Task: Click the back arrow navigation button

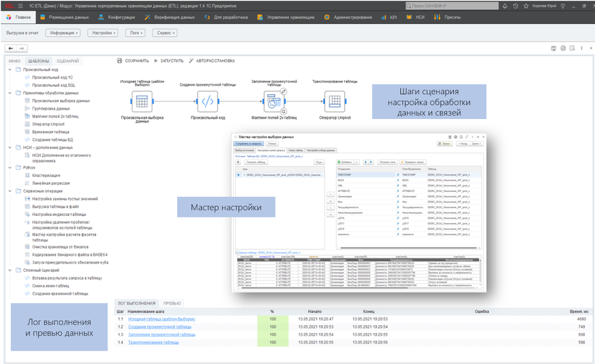Action: (11, 48)
